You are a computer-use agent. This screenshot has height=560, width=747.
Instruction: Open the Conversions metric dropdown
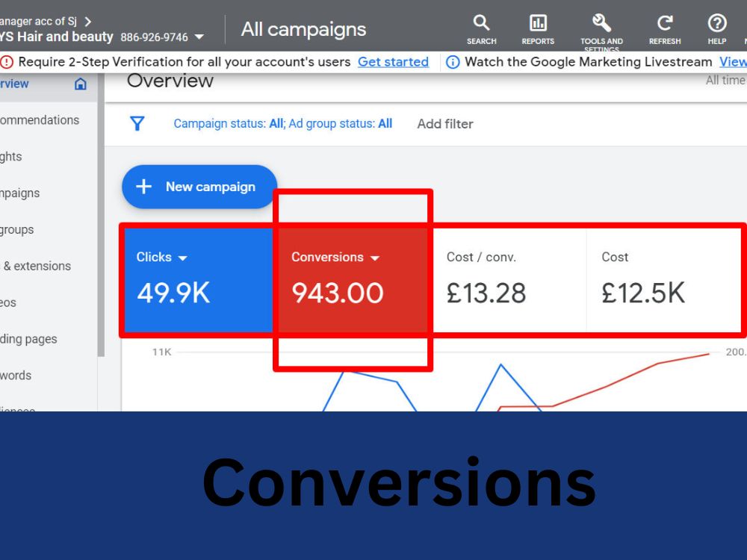pyautogui.click(x=375, y=258)
